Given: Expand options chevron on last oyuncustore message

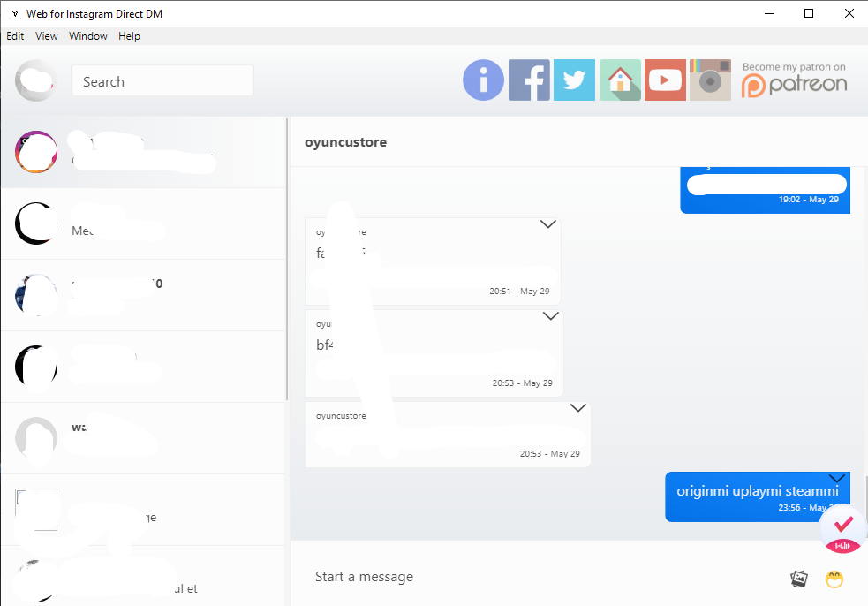Looking at the screenshot, I should coord(577,408).
